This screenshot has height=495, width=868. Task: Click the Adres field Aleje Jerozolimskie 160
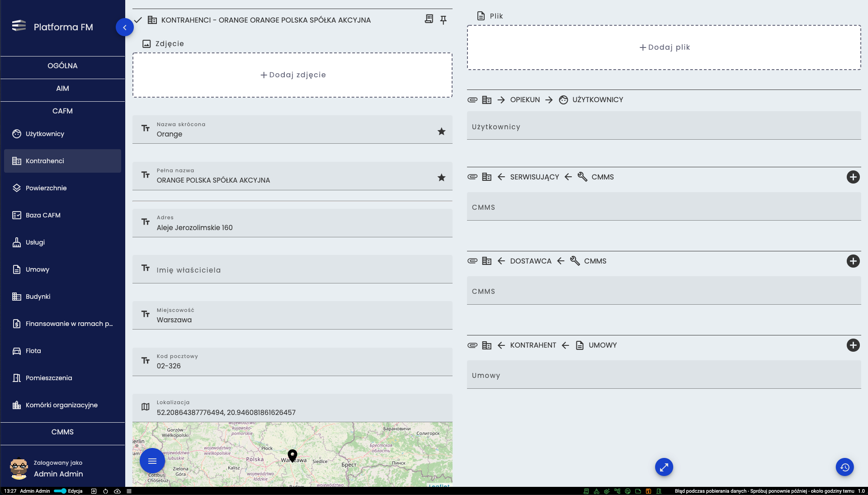point(292,223)
